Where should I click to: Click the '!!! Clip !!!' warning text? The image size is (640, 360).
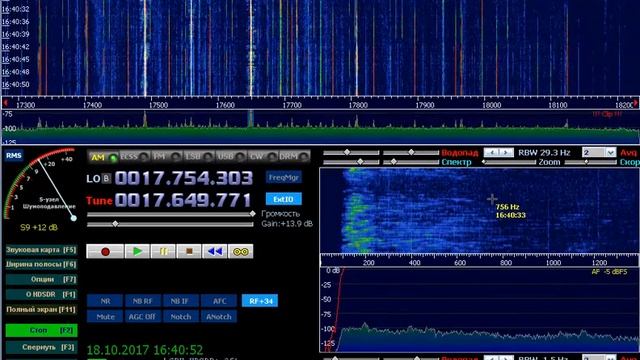coord(607,114)
